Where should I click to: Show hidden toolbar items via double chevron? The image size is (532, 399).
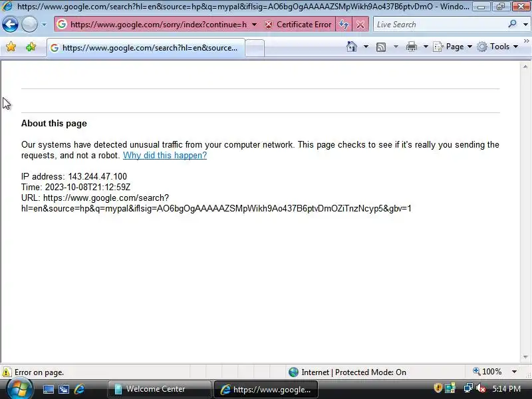(526, 41)
